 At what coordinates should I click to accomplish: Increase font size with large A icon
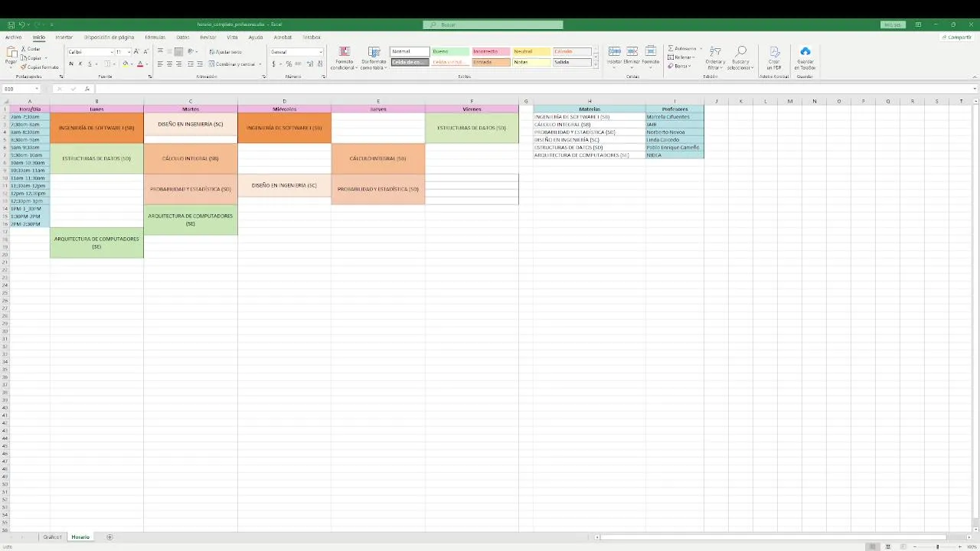click(x=136, y=51)
